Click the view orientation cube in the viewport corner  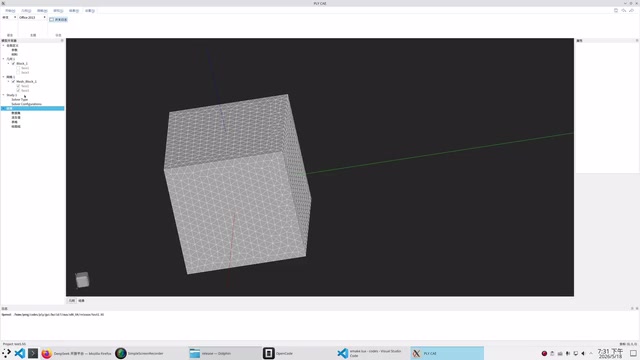pos(82,280)
